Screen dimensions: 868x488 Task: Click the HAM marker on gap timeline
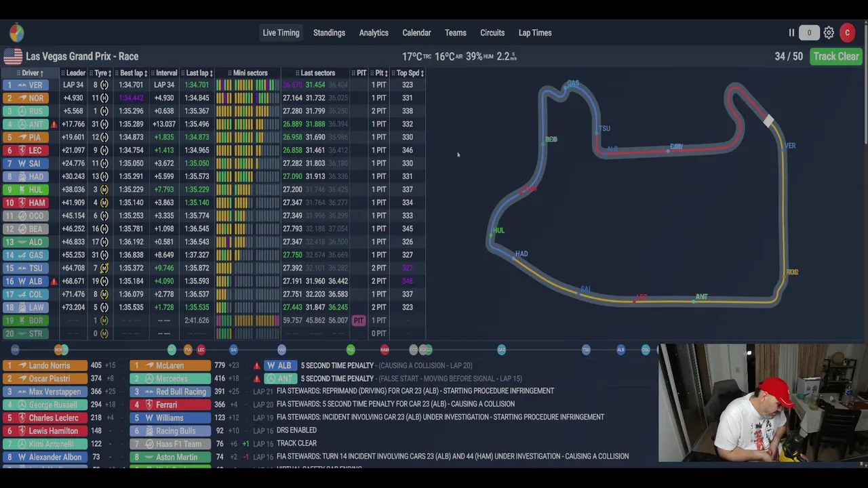coord(384,350)
